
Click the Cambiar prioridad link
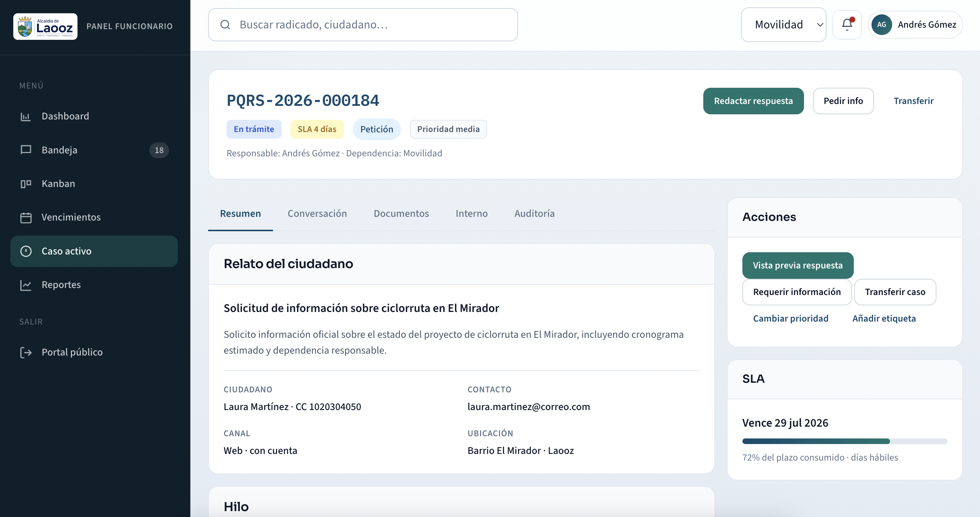tap(791, 319)
